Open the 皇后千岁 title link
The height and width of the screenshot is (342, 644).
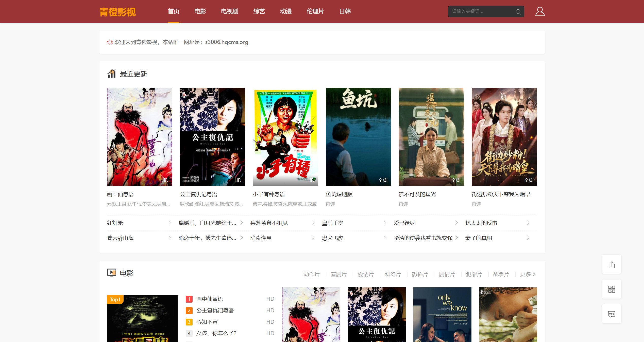(x=332, y=223)
